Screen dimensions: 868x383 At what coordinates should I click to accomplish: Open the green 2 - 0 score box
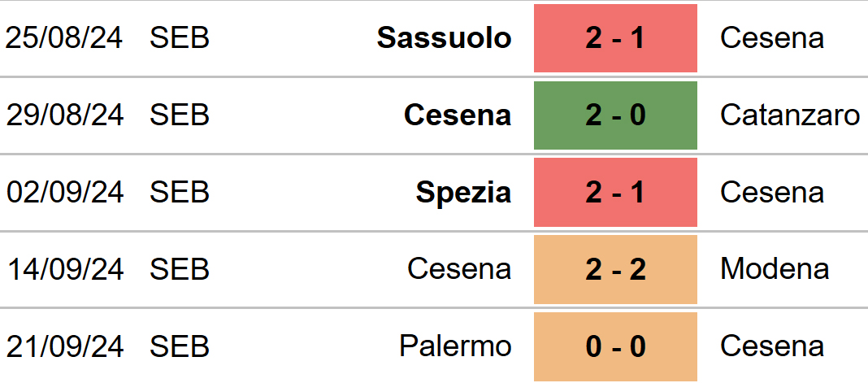point(615,115)
